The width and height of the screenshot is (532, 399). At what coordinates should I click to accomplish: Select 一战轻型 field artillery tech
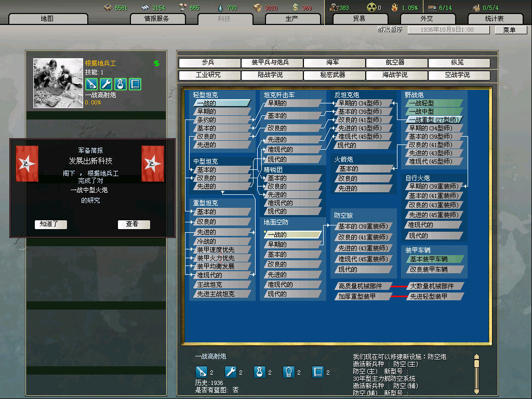pyautogui.click(x=434, y=103)
